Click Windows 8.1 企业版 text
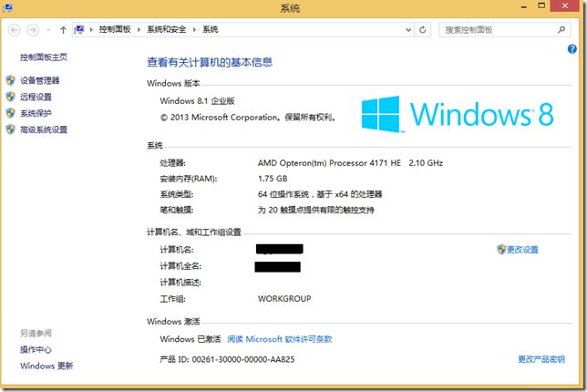Screen dimensions: 587x392 pyautogui.click(x=197, y=100)
